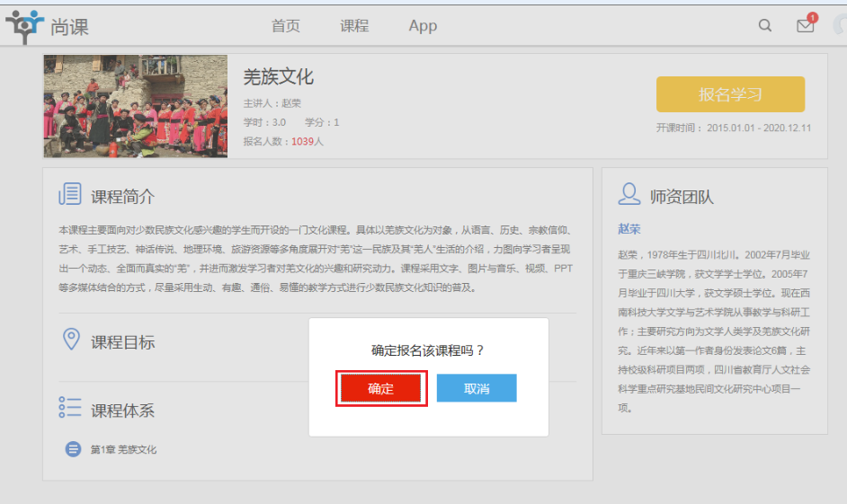Open messages via the envelope icon

pyautogui.click(x=805, y=26)
